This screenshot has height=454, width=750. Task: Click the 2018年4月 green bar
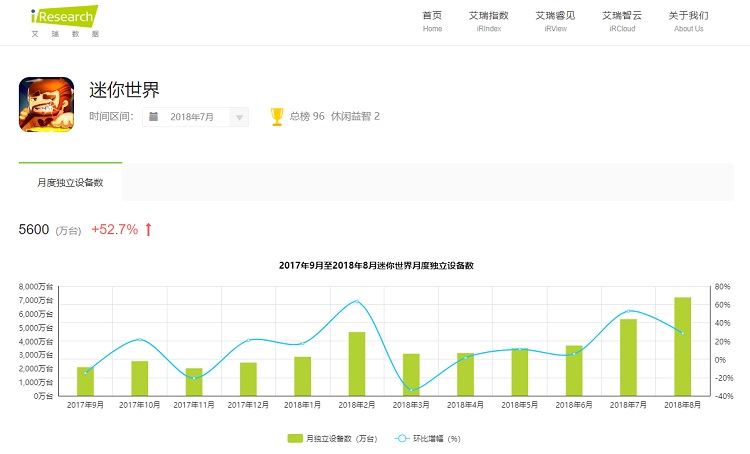coord(465,375)
